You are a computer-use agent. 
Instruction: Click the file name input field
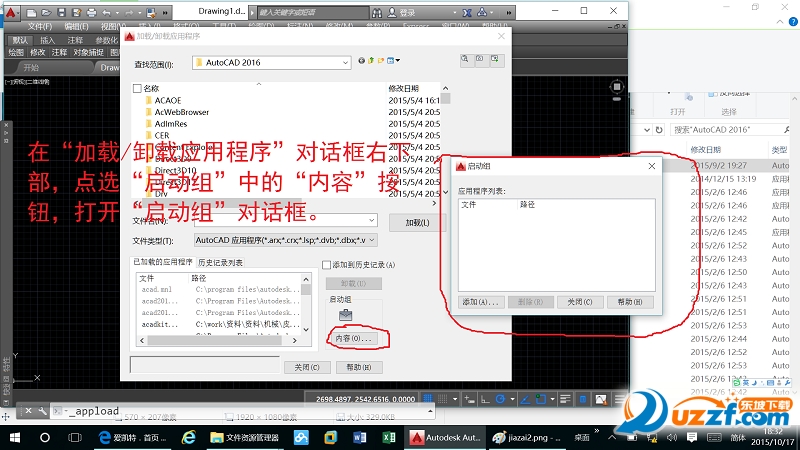point(286,220)
